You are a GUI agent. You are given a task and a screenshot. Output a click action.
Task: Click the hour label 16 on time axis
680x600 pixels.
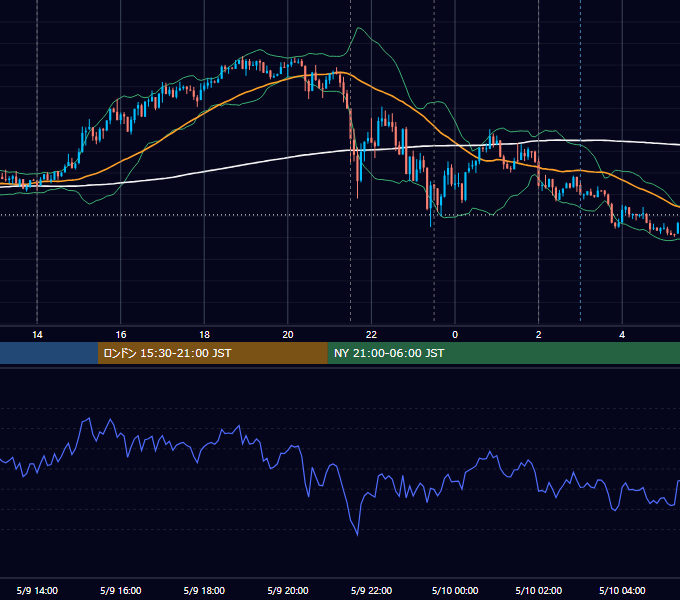pyautogui.click(x=121, y=335)
